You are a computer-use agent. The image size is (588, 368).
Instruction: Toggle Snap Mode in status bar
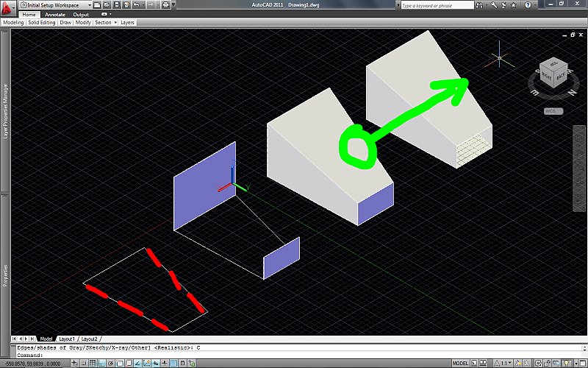pyautogui.click(x=83, y=363)
